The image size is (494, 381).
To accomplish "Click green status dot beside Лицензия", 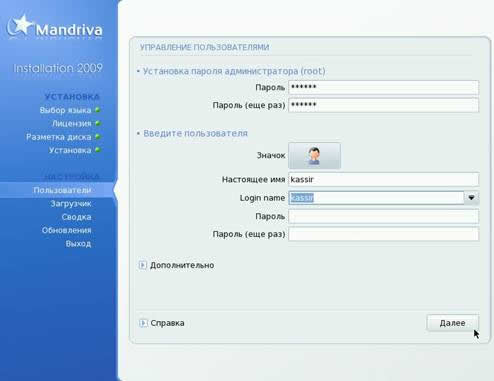I will coord(97,123).
